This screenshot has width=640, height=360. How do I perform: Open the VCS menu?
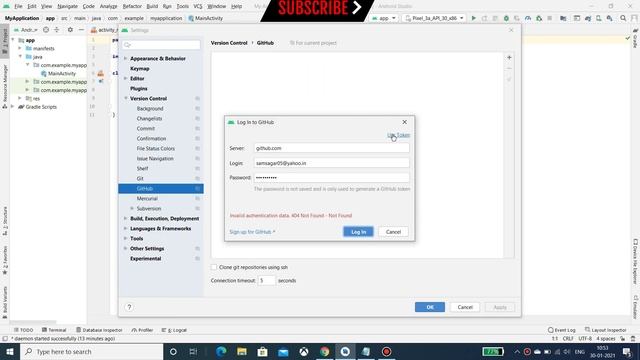pyautogui.click(x=198, y=6)
